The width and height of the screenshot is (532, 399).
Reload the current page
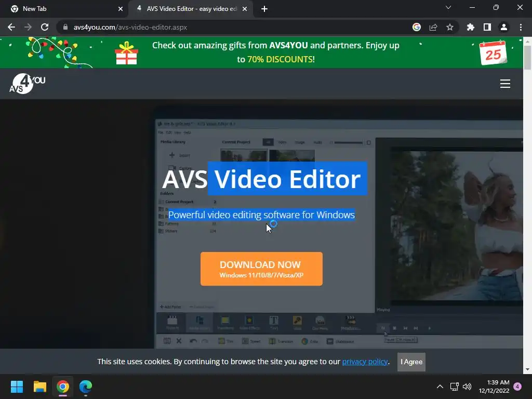45,27
